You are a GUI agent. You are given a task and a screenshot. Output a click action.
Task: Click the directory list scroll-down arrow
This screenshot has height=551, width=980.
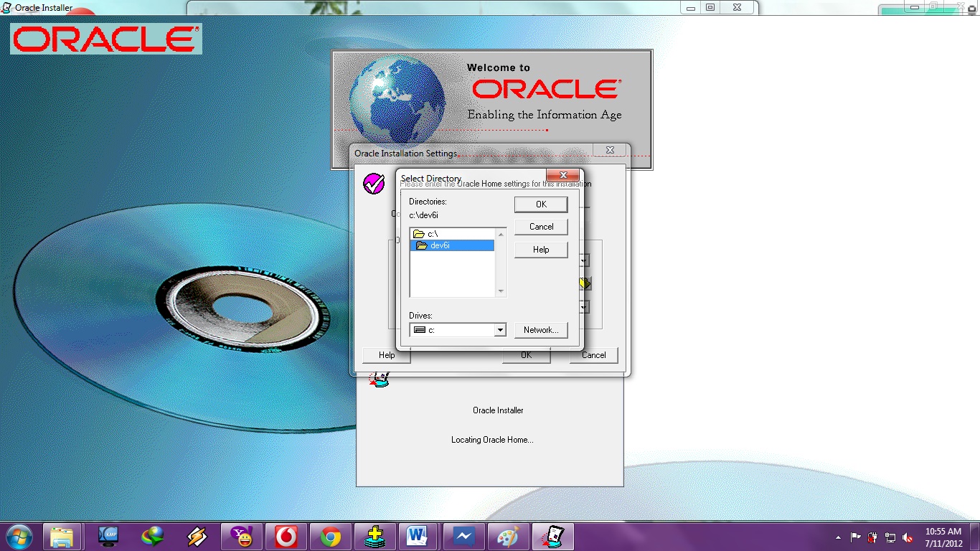tap(501, 291)
